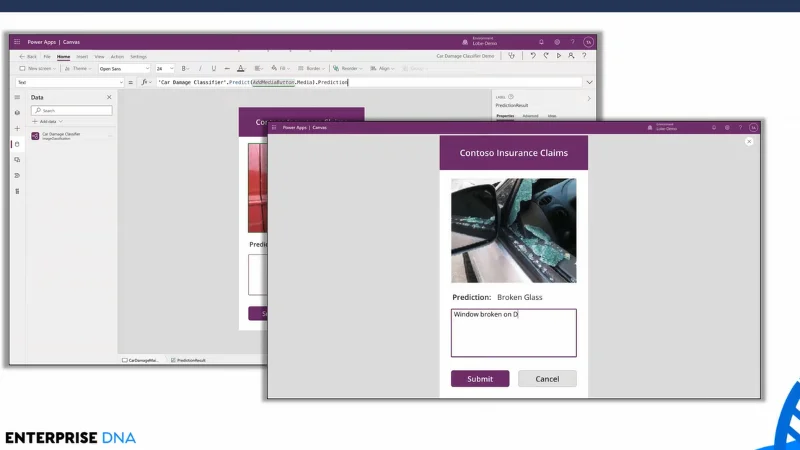
Task: Select the CarDamageMai… screen breadcrumb
Action: click(140, 360)
